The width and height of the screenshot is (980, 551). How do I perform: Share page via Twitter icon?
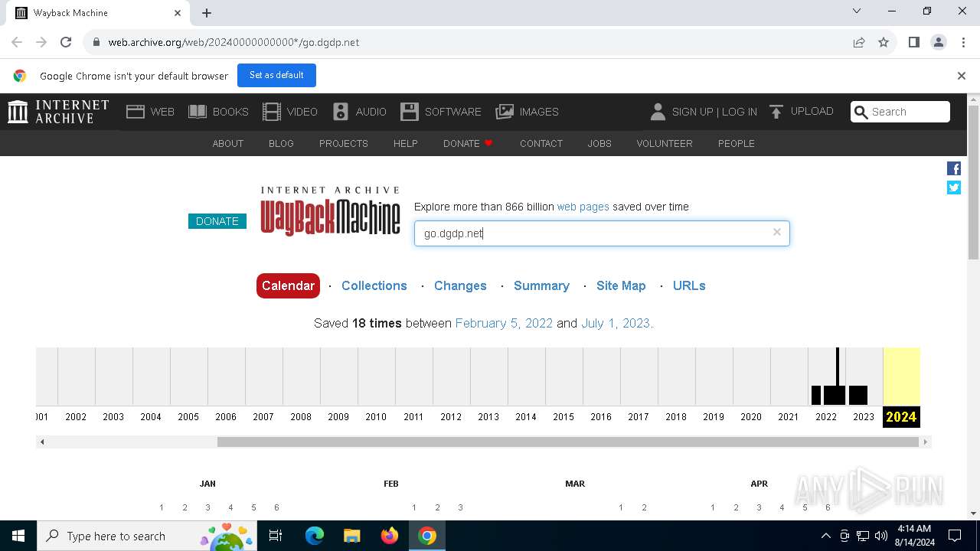tap(954, 187)
